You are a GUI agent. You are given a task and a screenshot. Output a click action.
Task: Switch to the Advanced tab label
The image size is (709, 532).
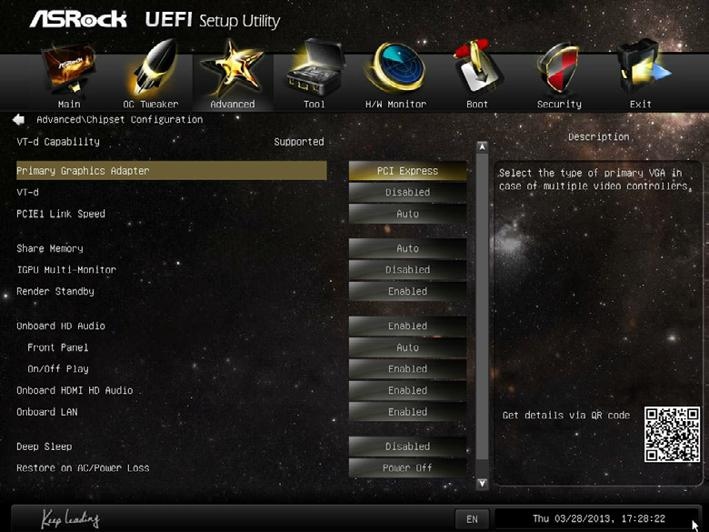[232, 104]
